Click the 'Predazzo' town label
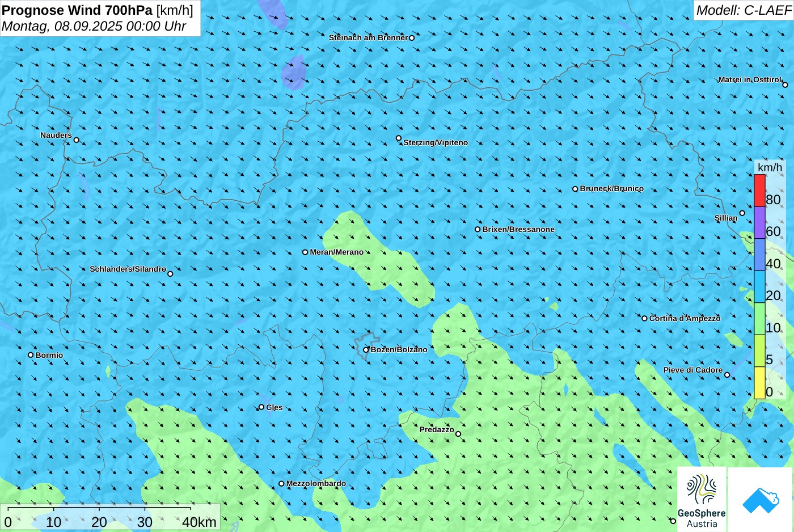This screenshot has width=794, height=532. [x=437, y=429]
